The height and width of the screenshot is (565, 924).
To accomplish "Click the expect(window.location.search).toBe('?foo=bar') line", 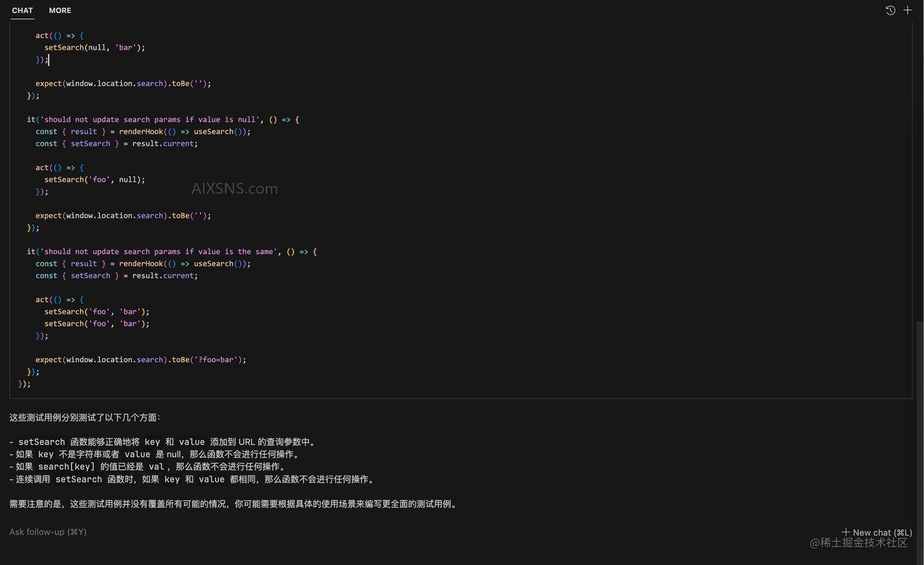I will pos(142,360).
